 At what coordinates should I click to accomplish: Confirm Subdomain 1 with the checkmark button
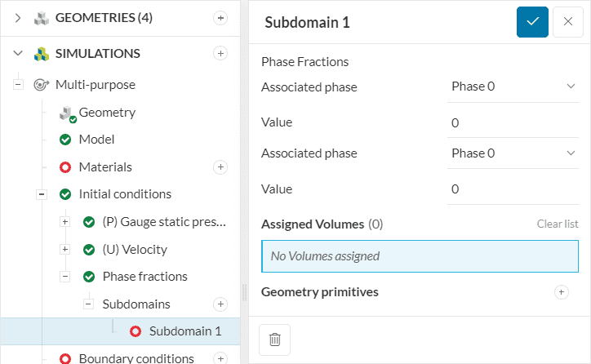[532, 22]
